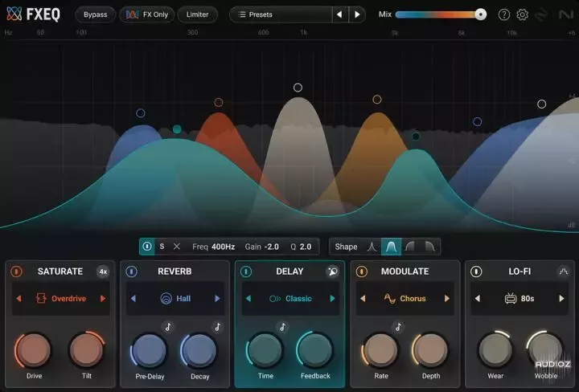The image size is (579, 392).
Task: Click the Delay ping-pong icon
Action: point(333,272)
